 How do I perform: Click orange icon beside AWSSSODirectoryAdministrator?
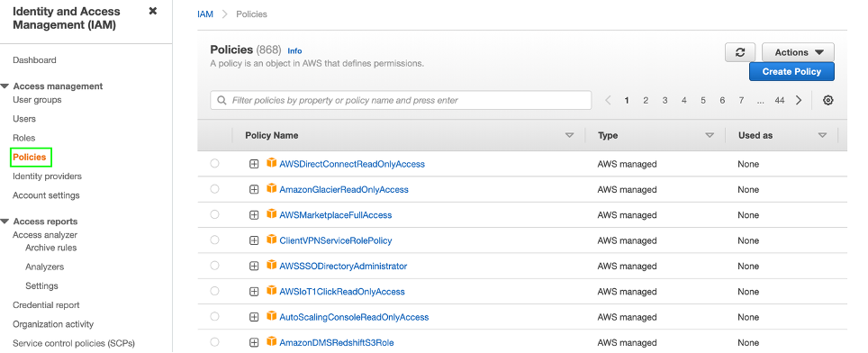point(271,265)
